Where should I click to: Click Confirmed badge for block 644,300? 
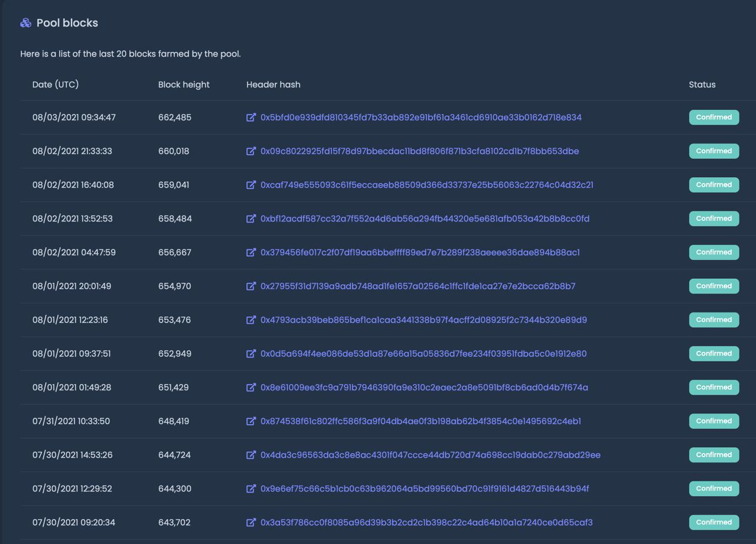(714, 488)
